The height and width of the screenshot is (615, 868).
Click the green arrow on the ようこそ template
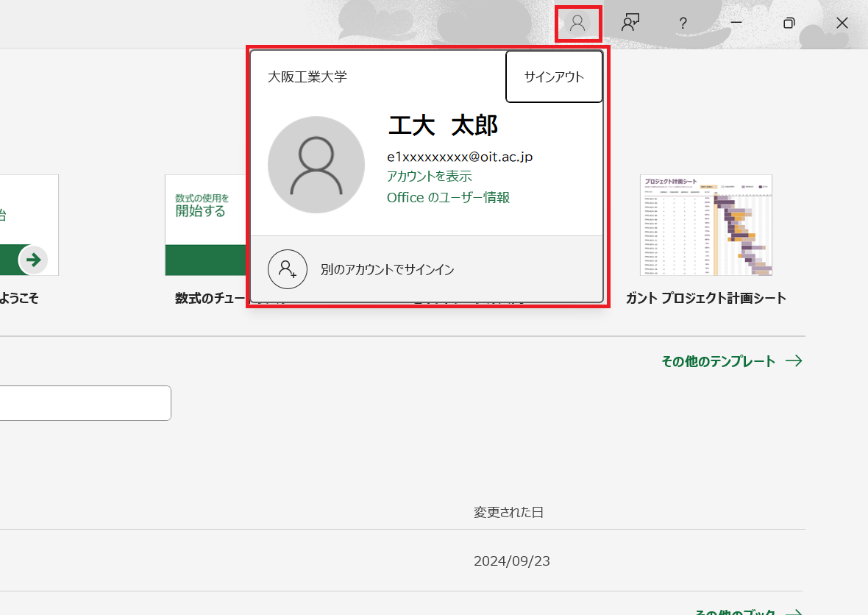pos(33,260)
